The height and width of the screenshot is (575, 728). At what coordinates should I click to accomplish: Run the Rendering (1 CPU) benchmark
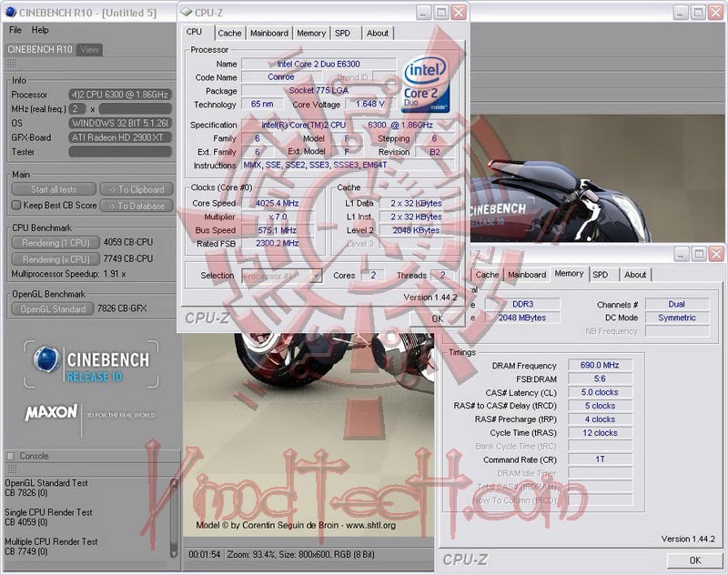[56, 243]
